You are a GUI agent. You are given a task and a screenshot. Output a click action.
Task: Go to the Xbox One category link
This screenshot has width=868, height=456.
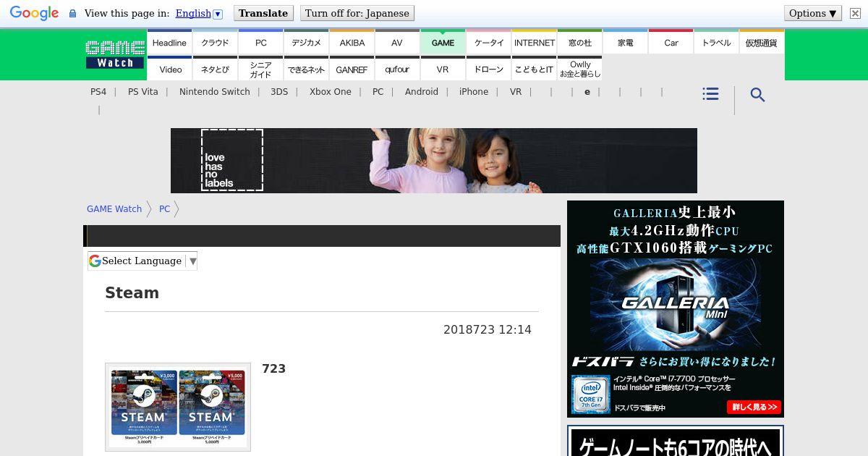tap(331, 92)
